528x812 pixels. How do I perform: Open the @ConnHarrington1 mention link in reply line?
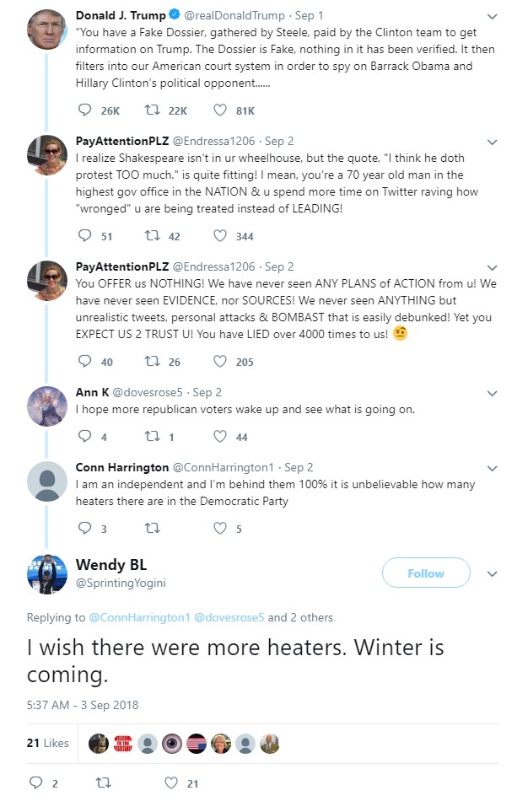coord(138,617)
